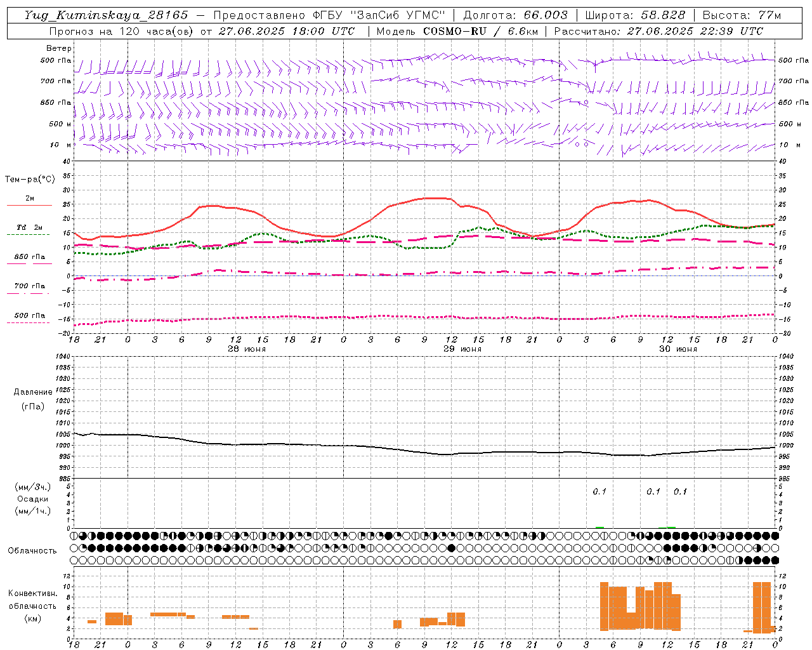Screen dimensions: 812x650
Task: Click the '(мм/3ч.)' precipitation unit label
Action: coord(33,487)
